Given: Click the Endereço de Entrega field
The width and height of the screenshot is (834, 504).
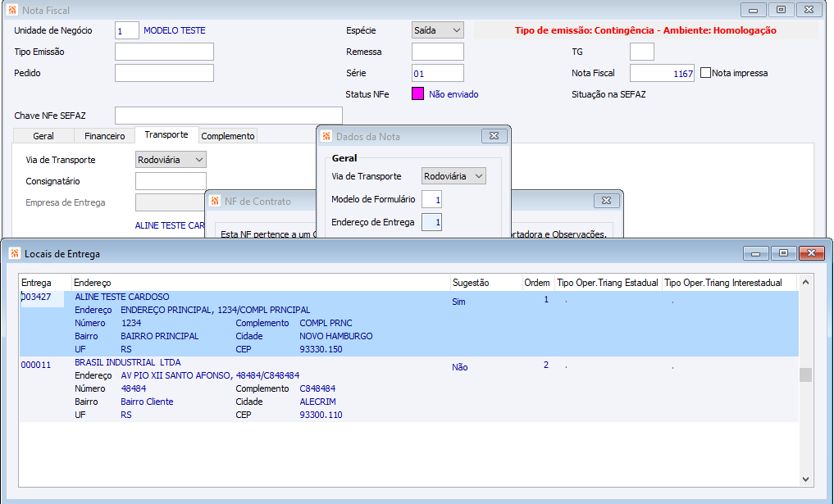Looking at the screenshot, I should point(431,222).
